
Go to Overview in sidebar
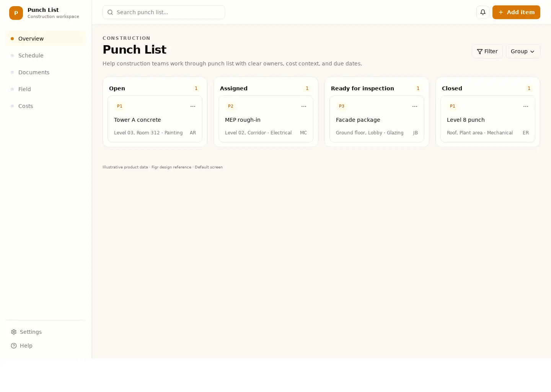coord(46,39)
